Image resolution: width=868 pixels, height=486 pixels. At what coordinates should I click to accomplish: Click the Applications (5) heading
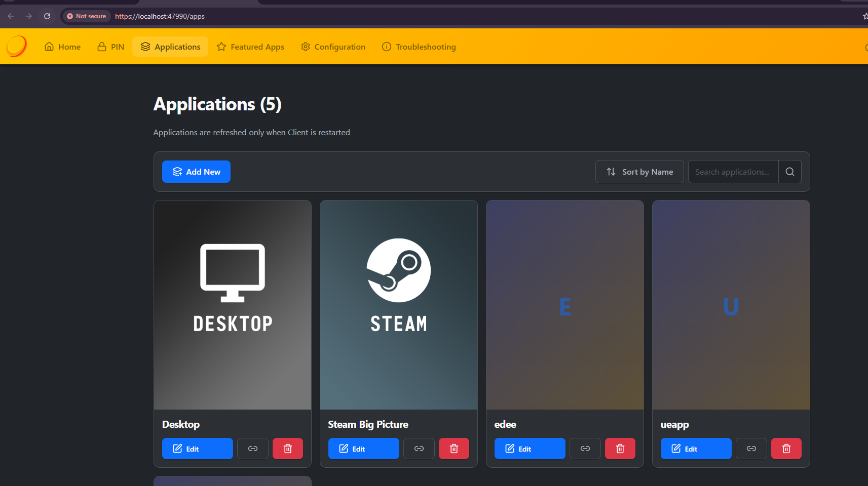tap(217, 104)
